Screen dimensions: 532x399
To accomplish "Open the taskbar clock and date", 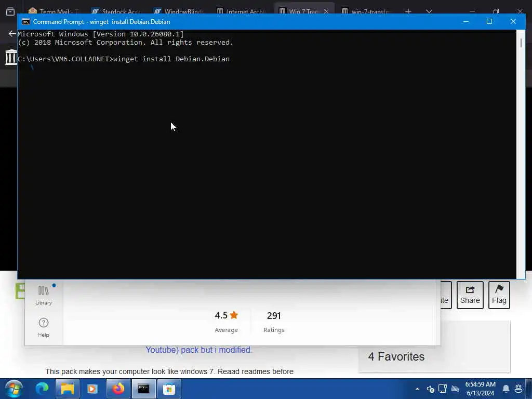I will tap(481, 389).
